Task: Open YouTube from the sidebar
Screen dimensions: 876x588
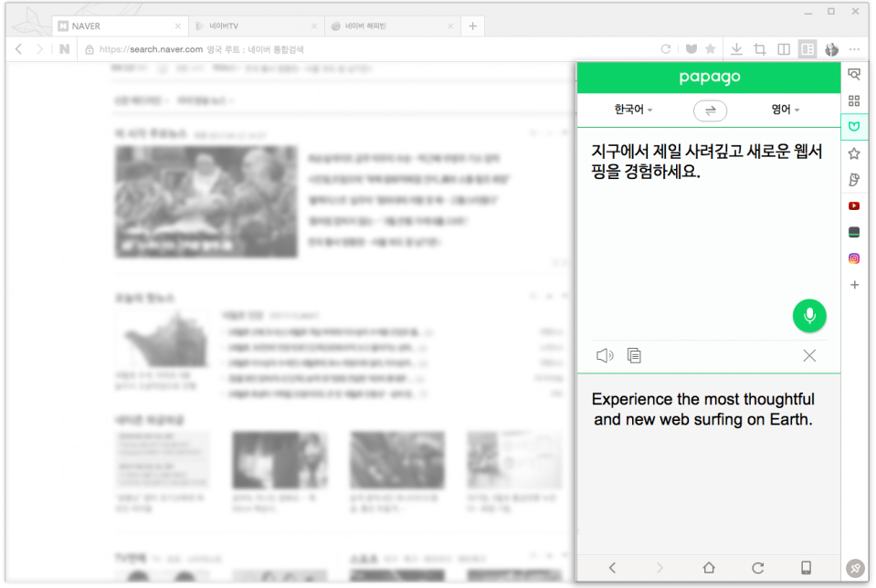Action: click(x=853, y=205)
